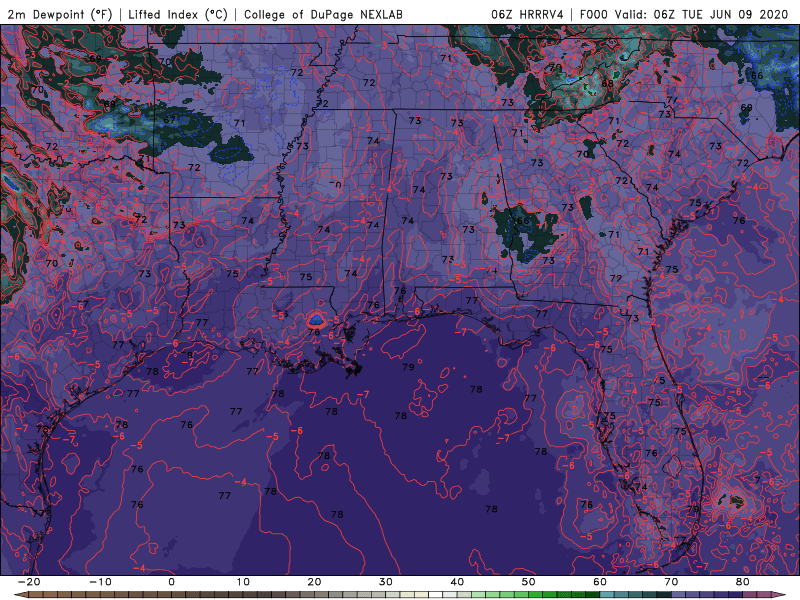Select the "College of DuPage NEXLAB" header text
The width and height of the screenshot is (800, 600).
[x=323, y=14]
